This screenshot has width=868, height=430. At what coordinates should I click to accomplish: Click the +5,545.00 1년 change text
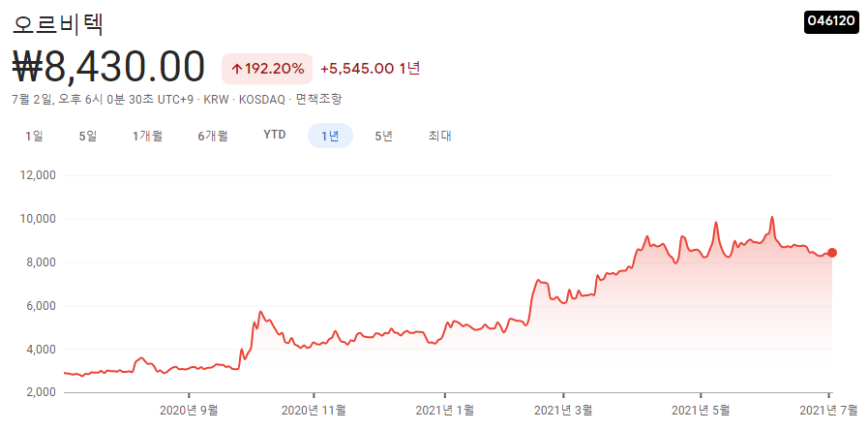(x=371, y=69)
